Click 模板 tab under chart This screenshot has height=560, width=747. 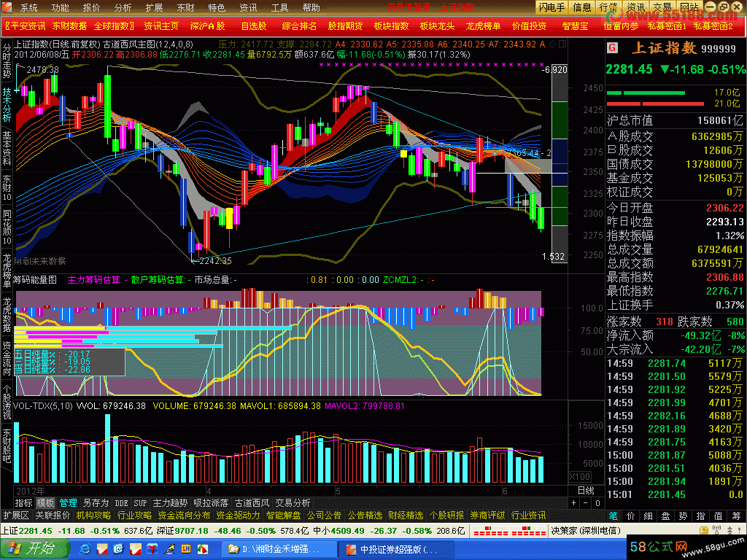click(46, 503)
